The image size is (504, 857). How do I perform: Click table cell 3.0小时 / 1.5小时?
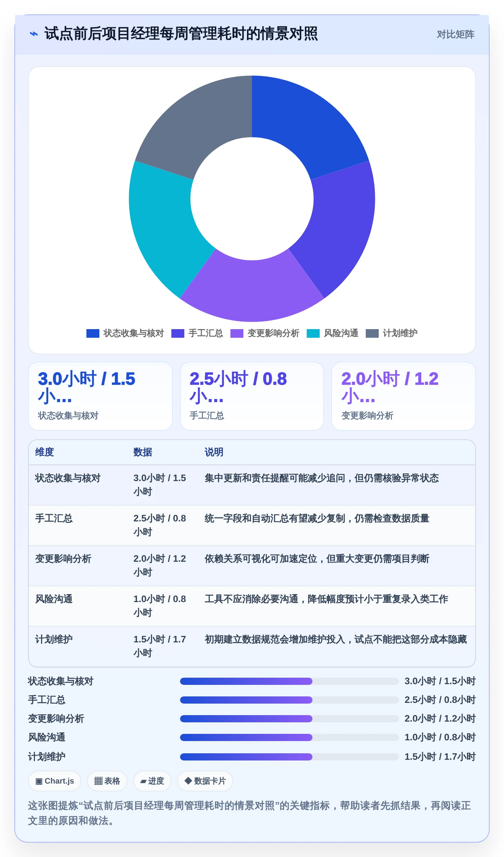click(160, 485)
